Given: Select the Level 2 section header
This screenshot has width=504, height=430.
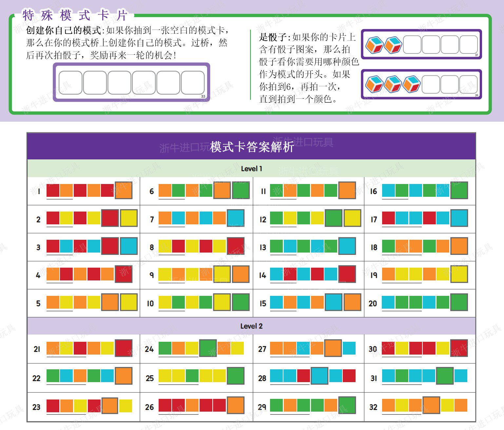Looking at the screenshot, I should 251,326.
